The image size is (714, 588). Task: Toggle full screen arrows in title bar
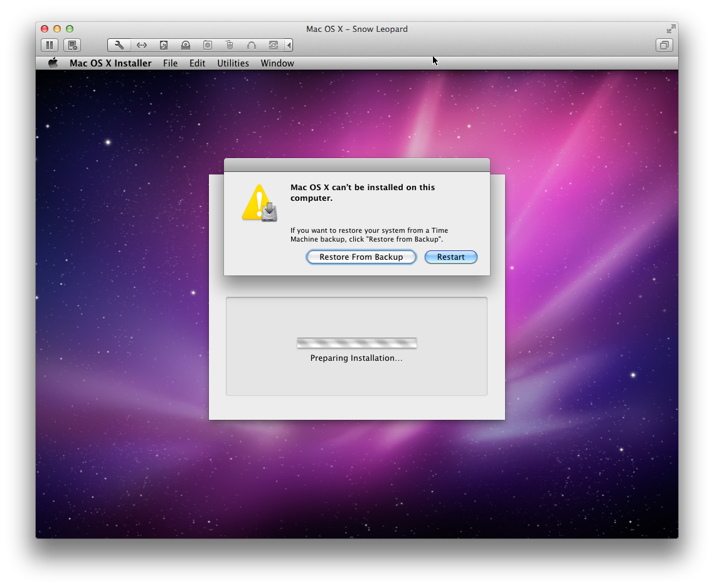pyautogui.click(x=671, y=29)
